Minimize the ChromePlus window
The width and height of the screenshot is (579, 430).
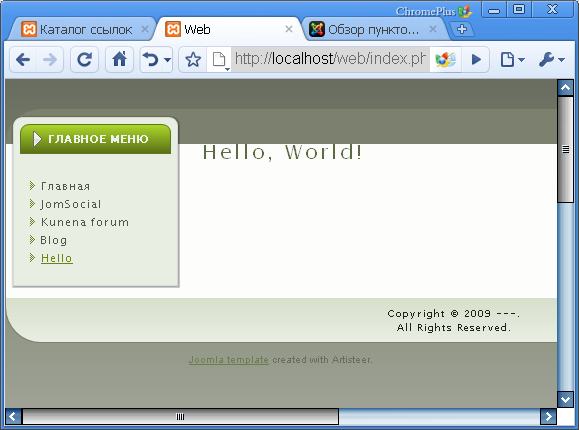click(494, 10)
